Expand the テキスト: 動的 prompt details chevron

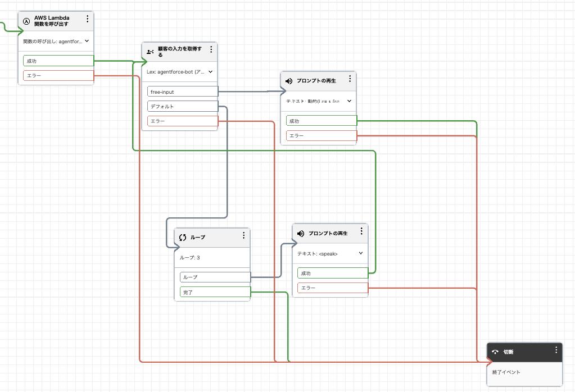click(x=349, y=101)
